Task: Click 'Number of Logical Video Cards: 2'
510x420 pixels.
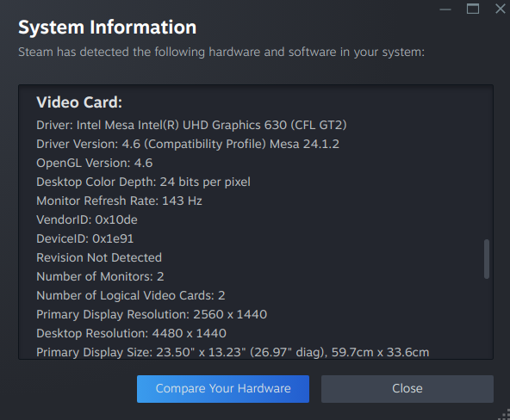Action: (x=131, y=295)
